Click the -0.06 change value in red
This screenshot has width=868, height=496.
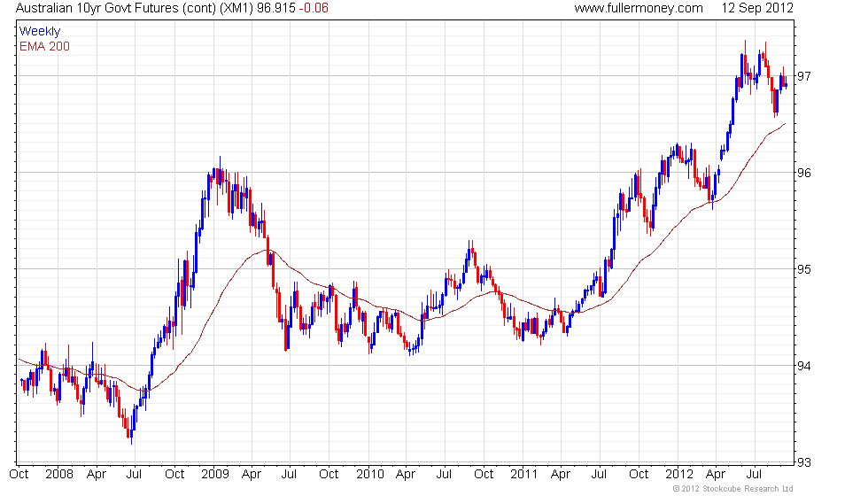tap(314, 8)
